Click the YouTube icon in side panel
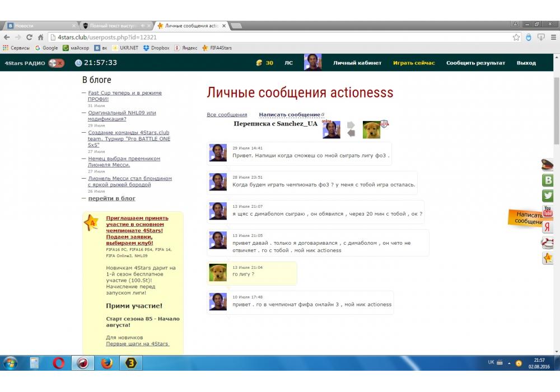 (x=548, y=212)
